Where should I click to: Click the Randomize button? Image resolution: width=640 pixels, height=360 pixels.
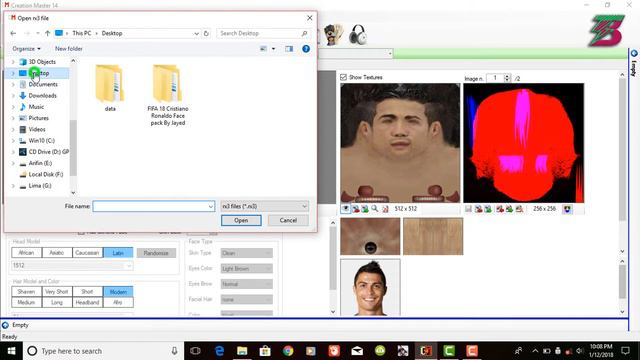pos(156,253)
